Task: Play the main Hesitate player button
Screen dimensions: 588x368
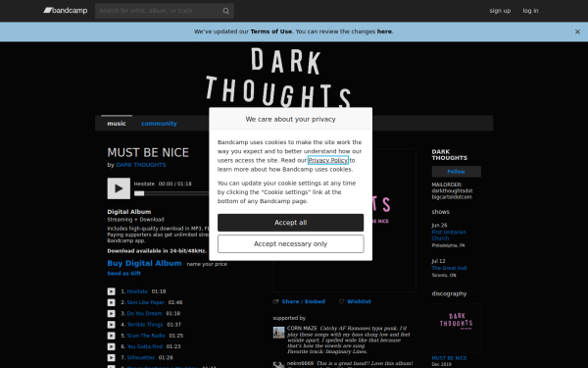Action: (x=119, y=188)
